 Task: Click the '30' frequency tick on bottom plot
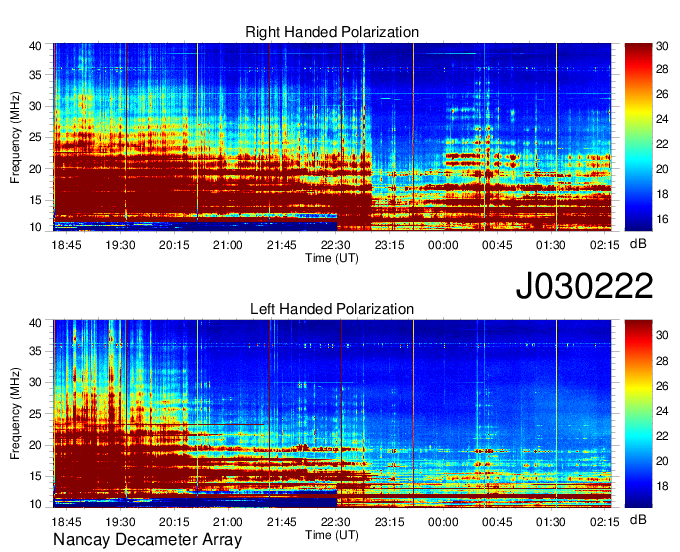(x=35, y=382)
